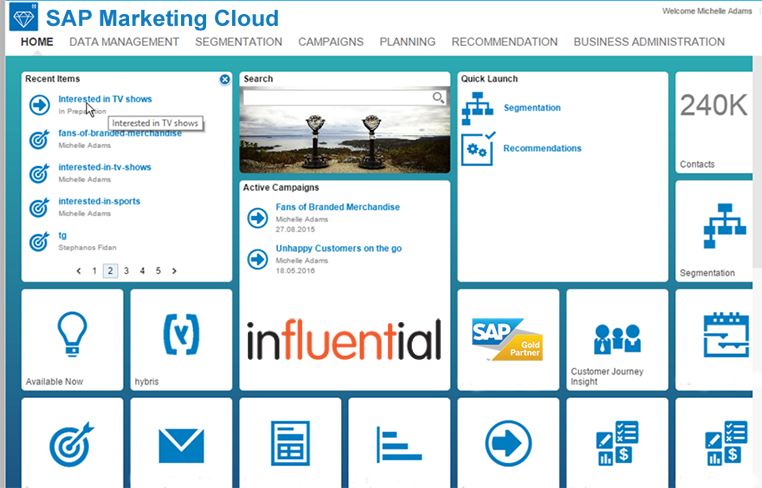Image resolution: width=762 pixels, height=488 pixels.
Task: Open the document form tile
Action: 290,443
